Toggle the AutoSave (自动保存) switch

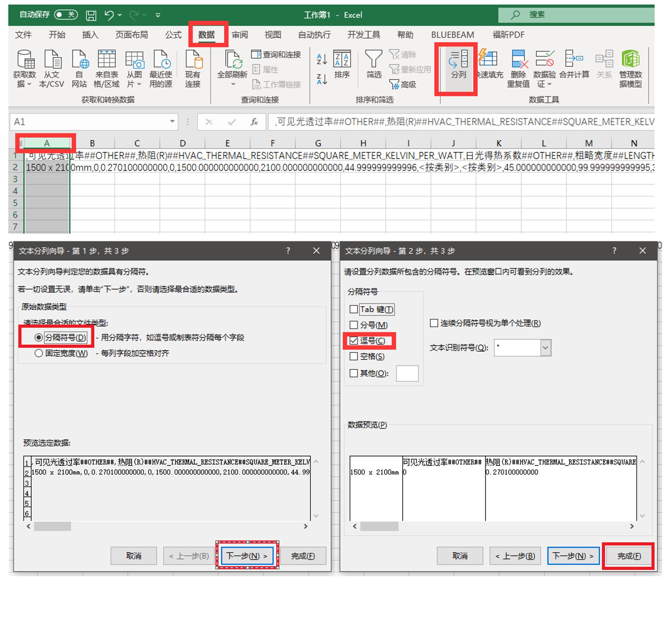click(x=66, y=14)
